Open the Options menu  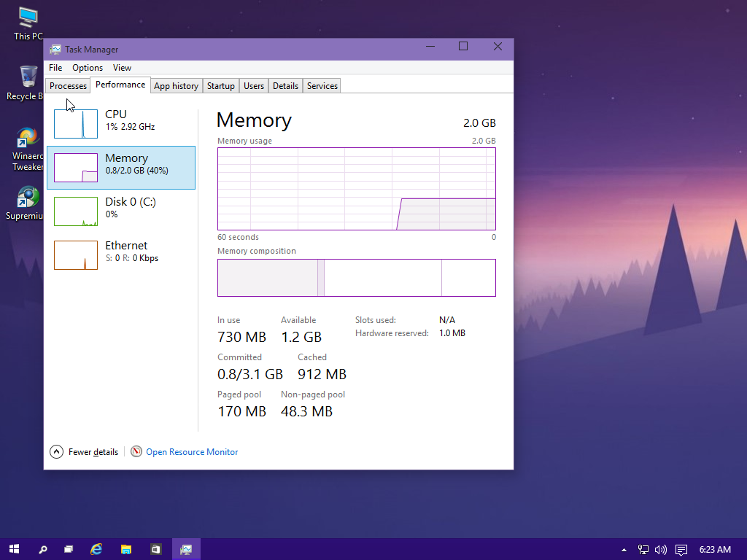tap(88, 68)
